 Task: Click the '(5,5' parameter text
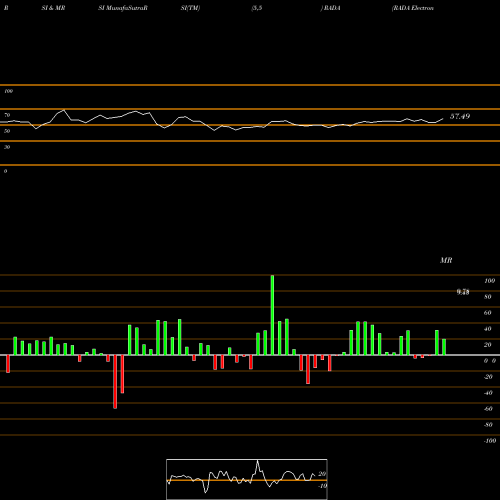(257, 8)
